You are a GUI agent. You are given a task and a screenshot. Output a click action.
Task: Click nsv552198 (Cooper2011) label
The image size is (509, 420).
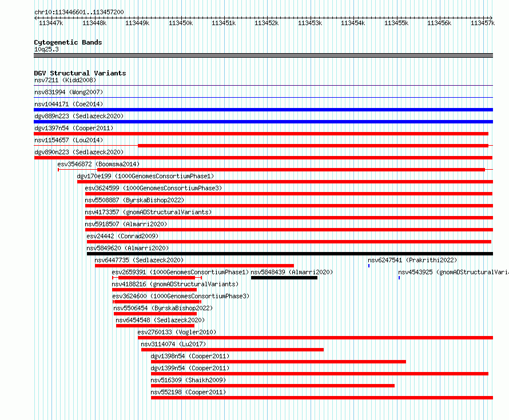click(188, 392)
